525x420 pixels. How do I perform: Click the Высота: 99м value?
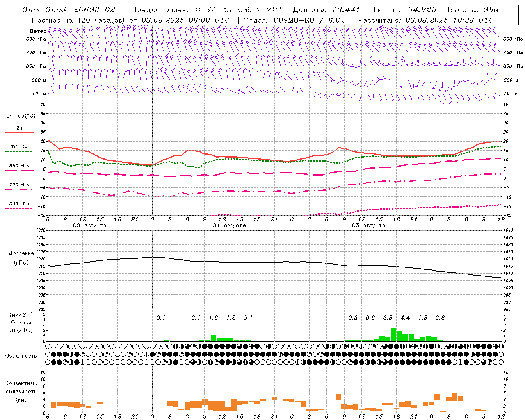[x=473, y=10]
